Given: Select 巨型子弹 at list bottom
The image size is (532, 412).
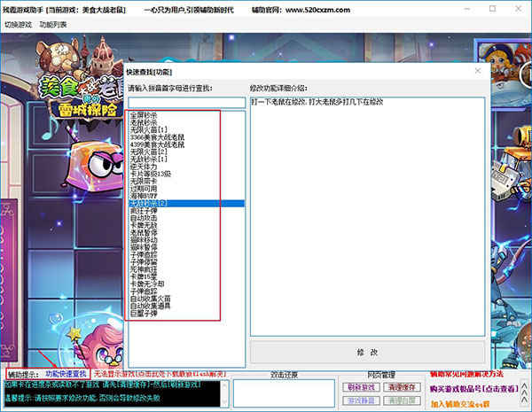Looking at the screenshot, I should pyautogui.click(x=144, y=314).
